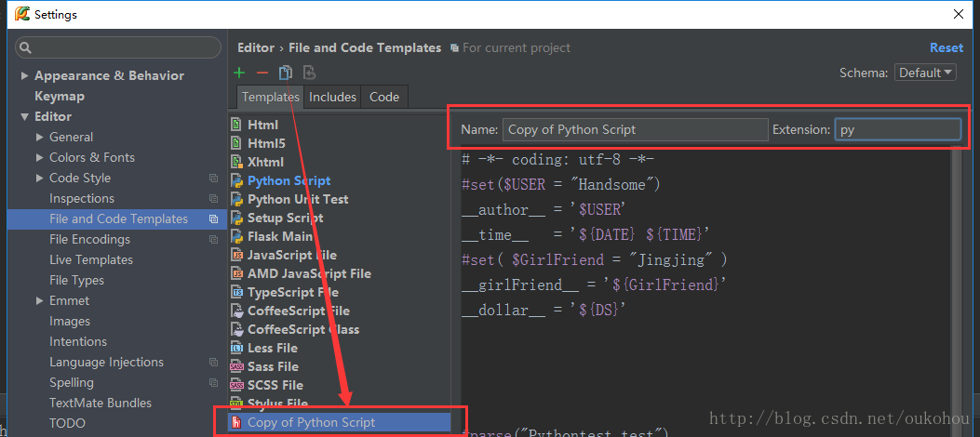The width and height of the screenshot is (980, 437).
Task: Expand the Appearance & Behavior section
Action: (25, 75)
